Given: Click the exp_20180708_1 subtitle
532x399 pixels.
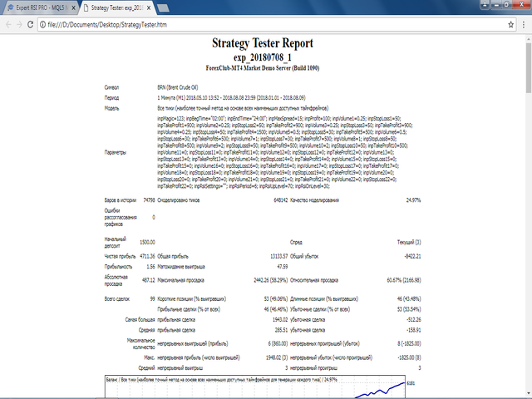Looking at the screenshot, I should 263,57.
